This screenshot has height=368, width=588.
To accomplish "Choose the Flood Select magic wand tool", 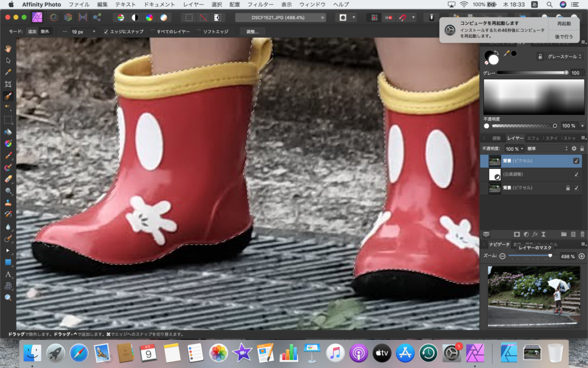I will 8,108.
